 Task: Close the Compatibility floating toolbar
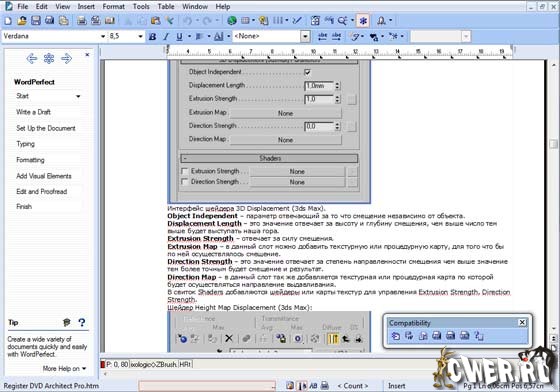click(x=522, y=323)
